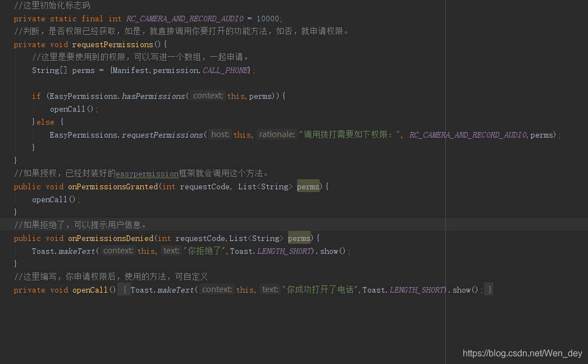The width and height of the screenshot is (588, 364).
Task: Click the RC_CAMERA_AND_RECORD_AUDIO constant declaration
Action: [185, 19]
